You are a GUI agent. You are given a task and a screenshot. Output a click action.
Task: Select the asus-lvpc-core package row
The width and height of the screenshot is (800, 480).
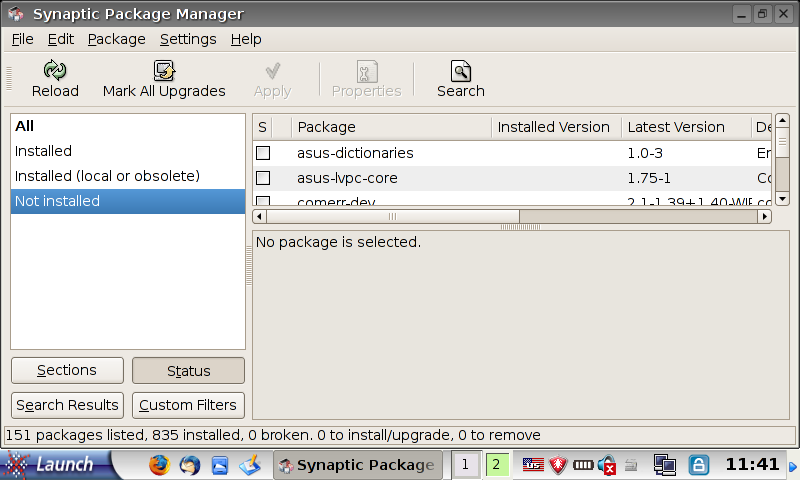[512, 178]
